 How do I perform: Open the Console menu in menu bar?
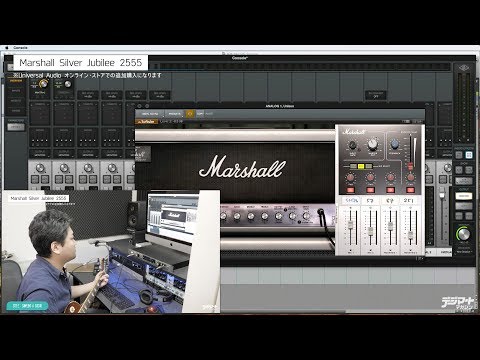click(20, 48)
